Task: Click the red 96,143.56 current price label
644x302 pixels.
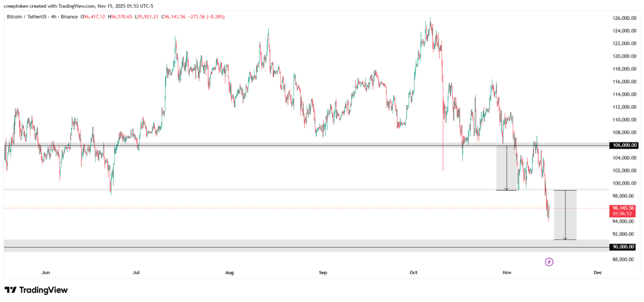Action: [623, 208]
